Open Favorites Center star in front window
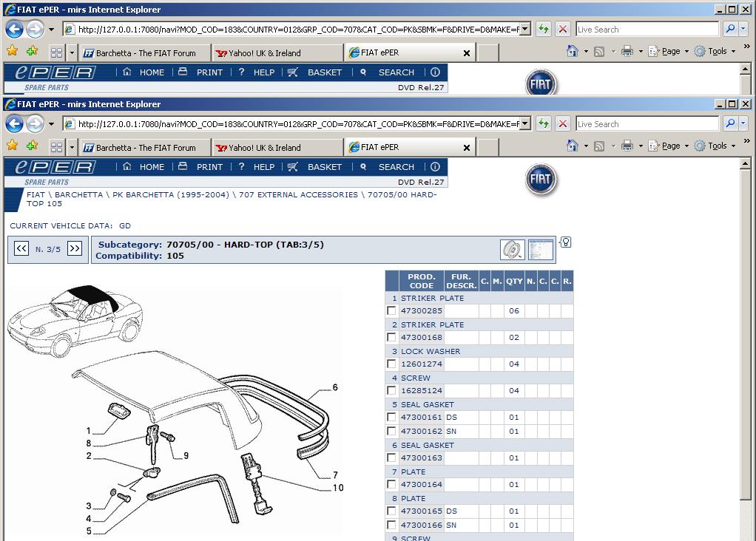Viewport: 756px width, 541px height. coord(12,146)
